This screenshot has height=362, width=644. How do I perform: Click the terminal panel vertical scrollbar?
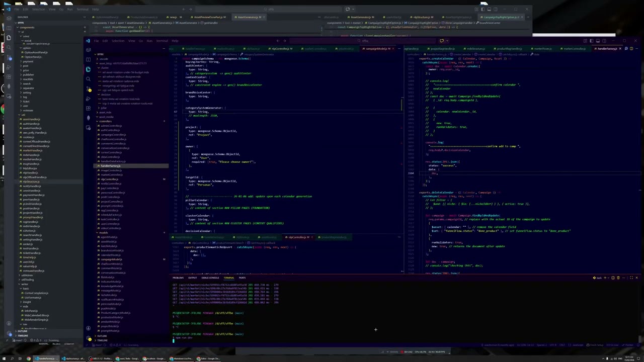pos(639,339)
